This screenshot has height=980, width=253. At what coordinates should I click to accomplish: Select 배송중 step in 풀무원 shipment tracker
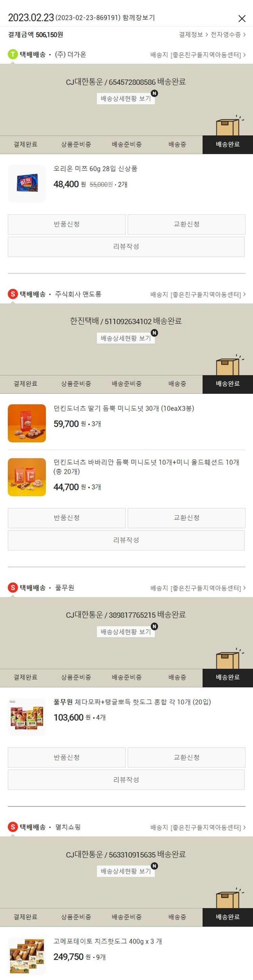[177, 678]
